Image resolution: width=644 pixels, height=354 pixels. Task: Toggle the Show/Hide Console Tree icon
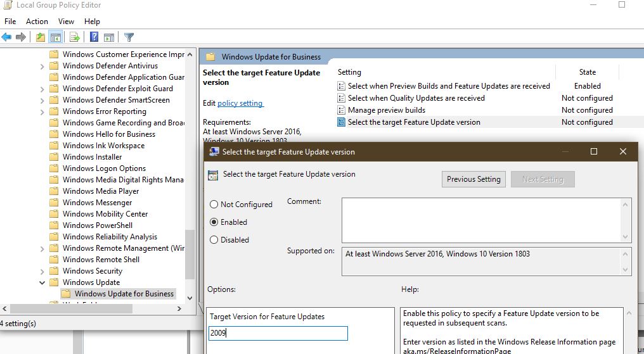click(x=55, y=37)
